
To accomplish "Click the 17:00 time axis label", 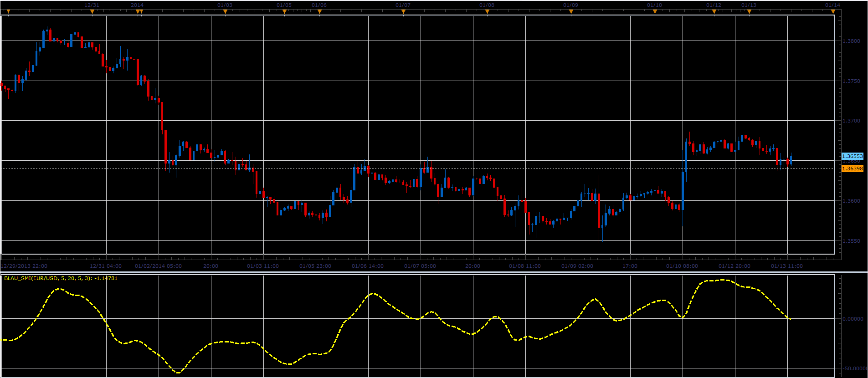I will pyautogui.click(x=630, y=266).
